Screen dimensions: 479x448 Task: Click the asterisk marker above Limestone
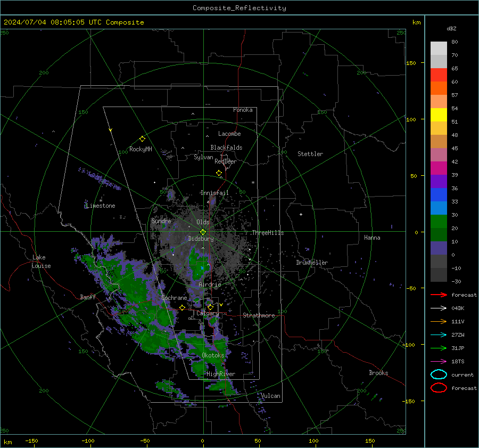101,201
